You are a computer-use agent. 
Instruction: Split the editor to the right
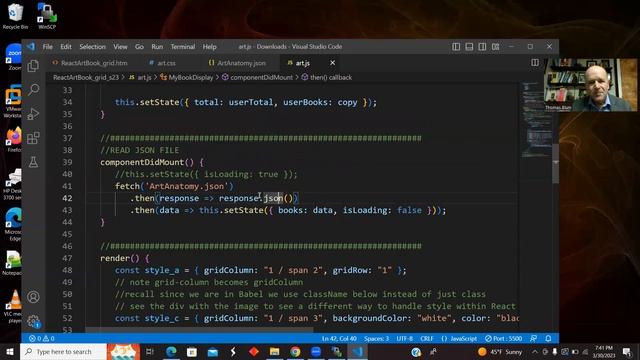point(535,62)
